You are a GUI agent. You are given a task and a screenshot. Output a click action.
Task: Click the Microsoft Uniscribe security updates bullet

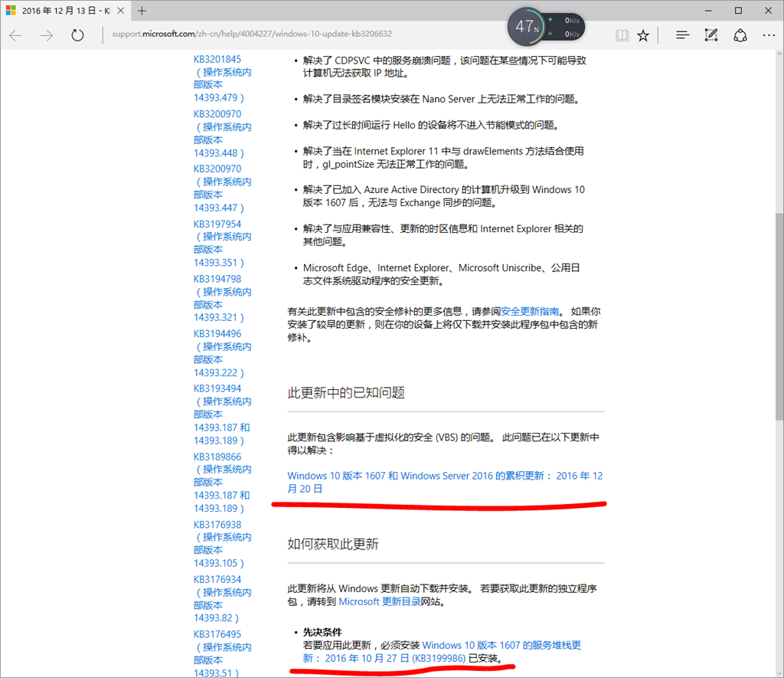coord(442,274)
